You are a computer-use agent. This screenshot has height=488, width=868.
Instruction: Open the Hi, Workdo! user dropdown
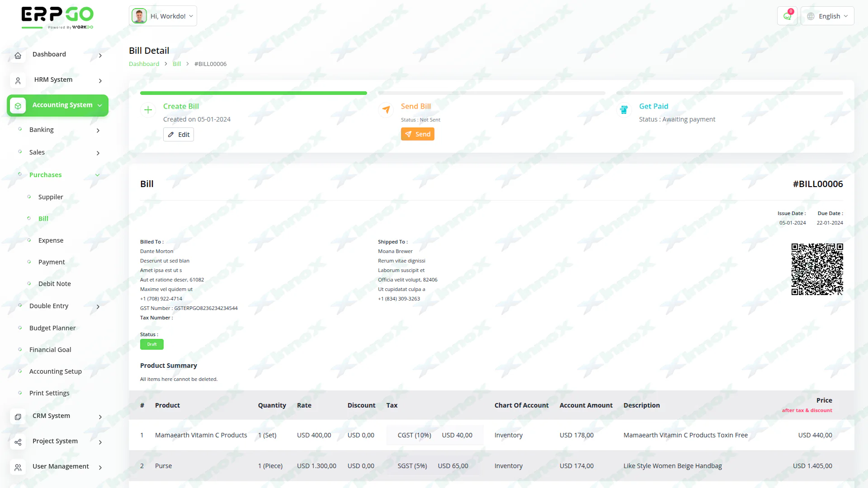pos(163,16)
